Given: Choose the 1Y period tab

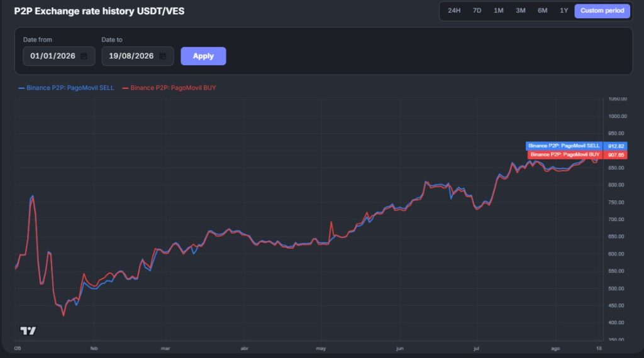Looking at the screenshot, I should [x=564, y=11].
